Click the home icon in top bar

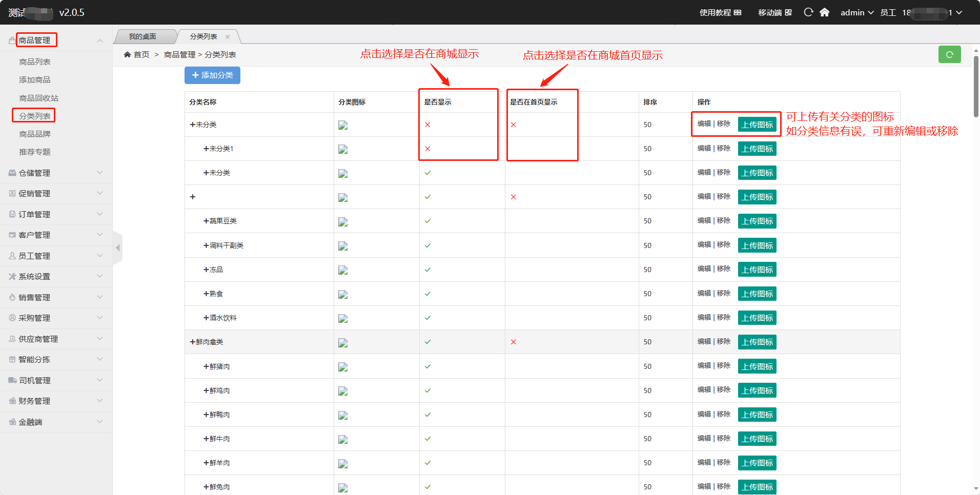coord(824,12)
